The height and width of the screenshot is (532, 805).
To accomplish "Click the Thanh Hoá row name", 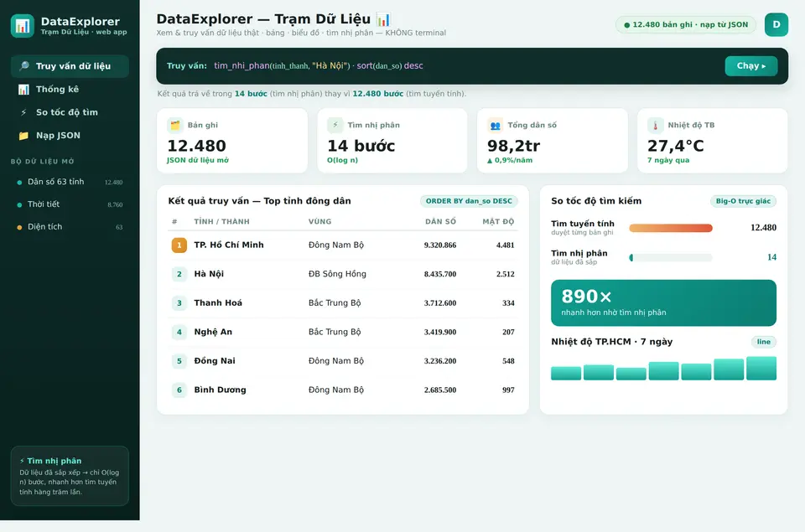I will (x=218, y=303).
